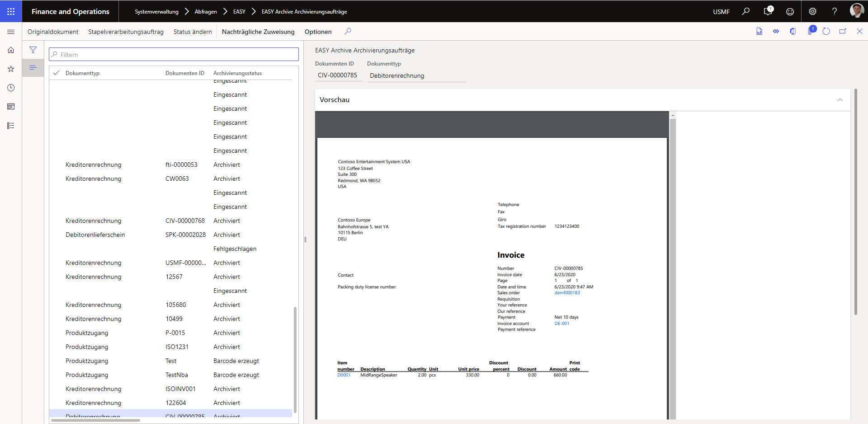Select Produktzugang row TestNba

[x=170, y=375]
